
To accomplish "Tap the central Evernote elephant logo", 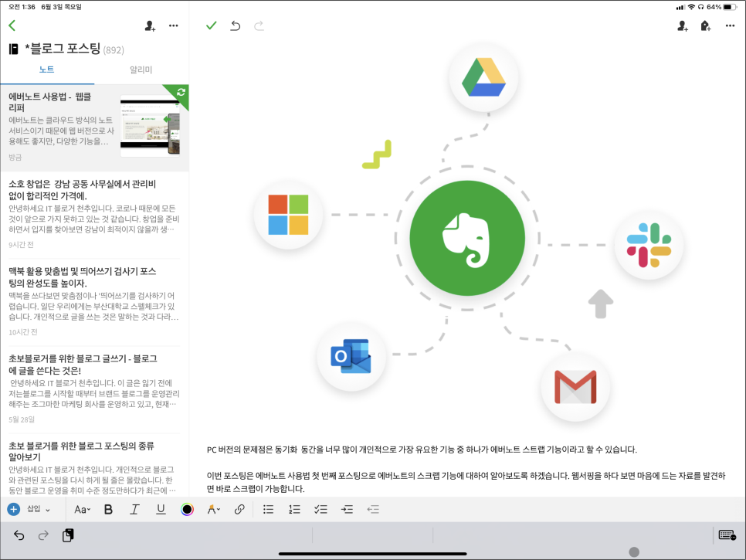I will 467,238.
